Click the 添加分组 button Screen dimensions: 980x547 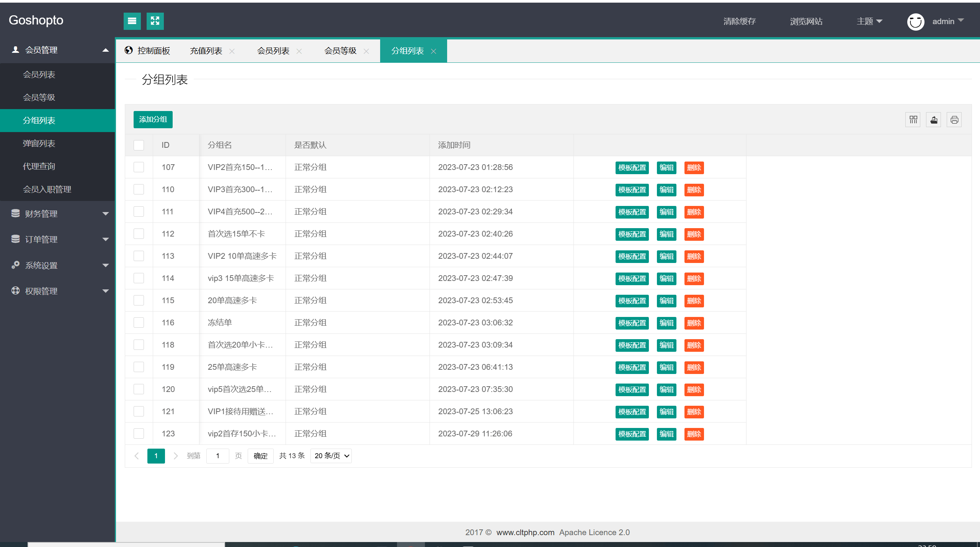click(153, 120)
